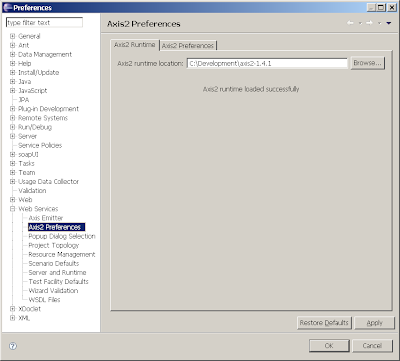Expand the Team tree node
This screenshot has height=361, width=400.
[12, 172]
